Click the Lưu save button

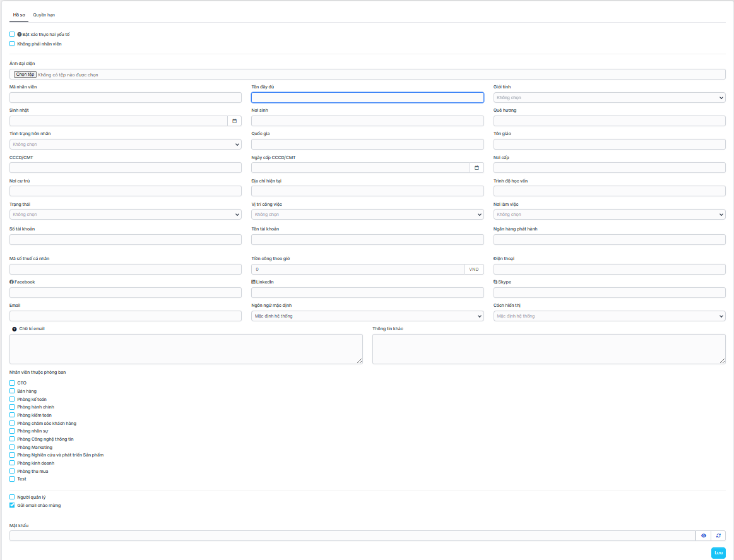(x=718, y=553)
